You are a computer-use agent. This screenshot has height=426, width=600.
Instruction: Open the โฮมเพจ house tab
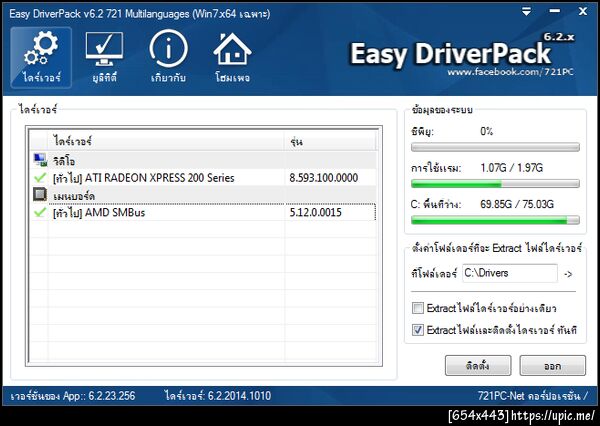(x=232, y=57)
